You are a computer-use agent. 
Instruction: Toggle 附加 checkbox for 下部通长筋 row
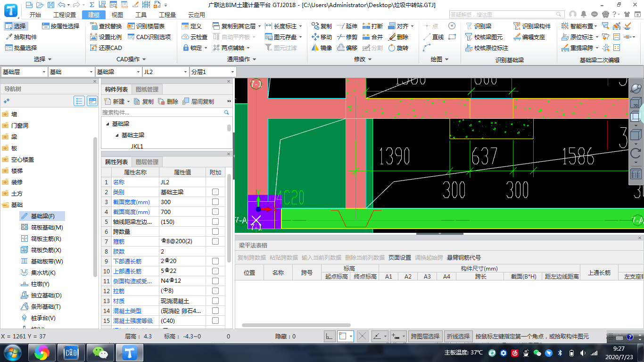[215, 261]
